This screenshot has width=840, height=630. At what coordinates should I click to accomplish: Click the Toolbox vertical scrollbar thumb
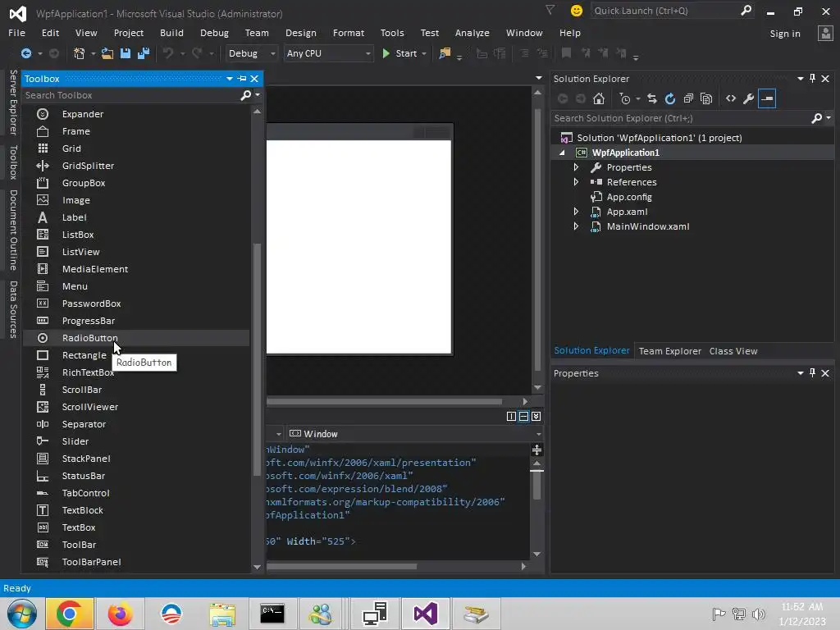tap(257, 359)
